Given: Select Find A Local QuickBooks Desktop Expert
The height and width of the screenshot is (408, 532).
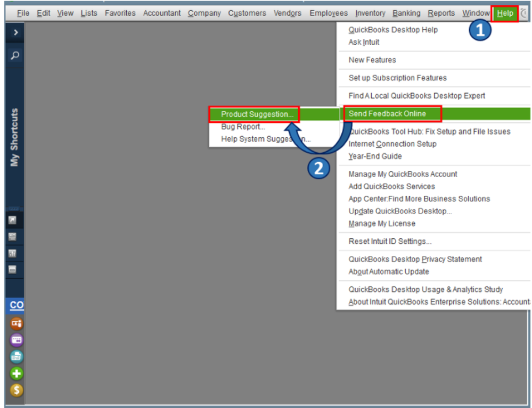Looking at the screenshot, I should [x=416, y=96].
